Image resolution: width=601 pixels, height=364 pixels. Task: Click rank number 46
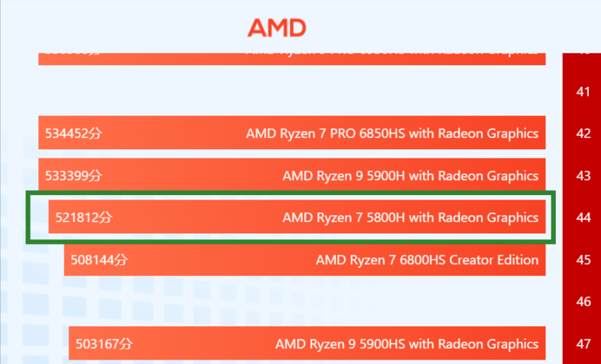click(x=583, y=302)
